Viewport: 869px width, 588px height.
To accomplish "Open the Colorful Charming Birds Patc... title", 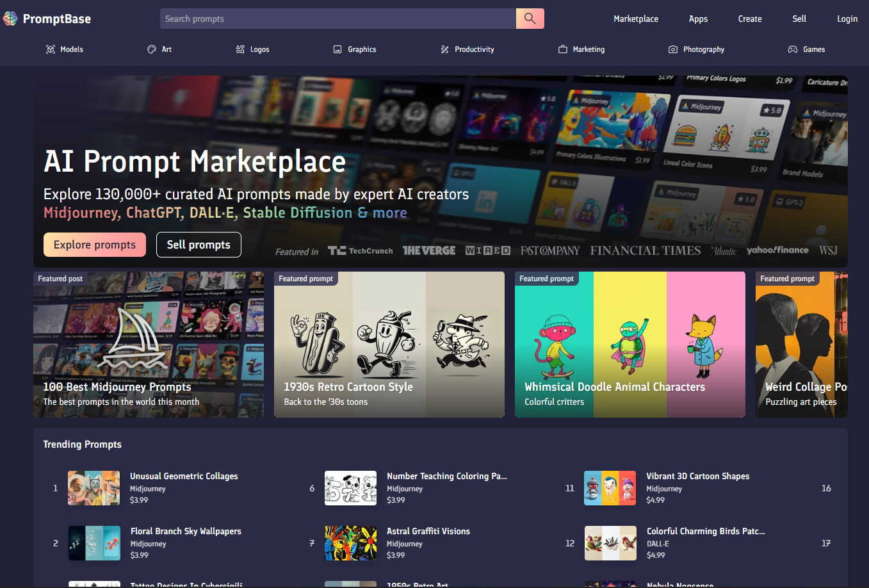I will 706,531.
